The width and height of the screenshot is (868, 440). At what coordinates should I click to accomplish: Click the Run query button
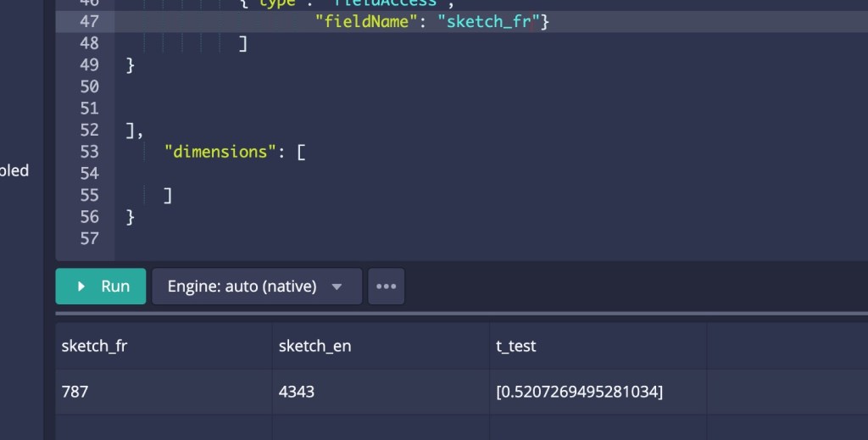tap(101, 287)
